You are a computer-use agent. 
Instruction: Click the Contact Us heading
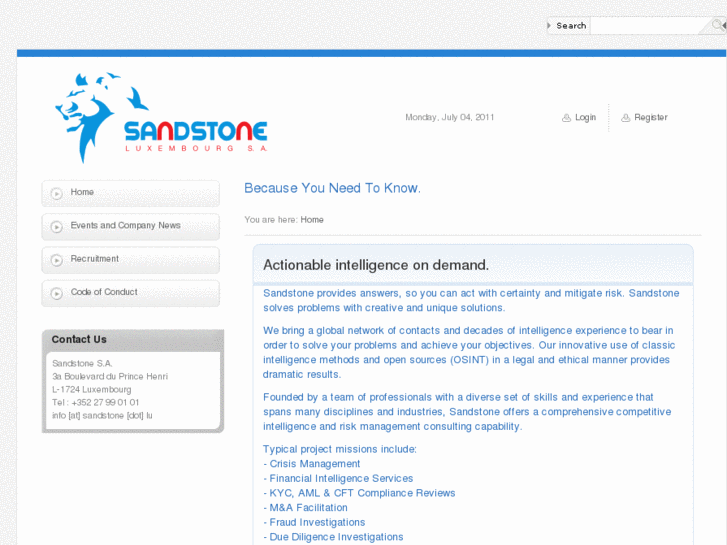tap(79, 340)
